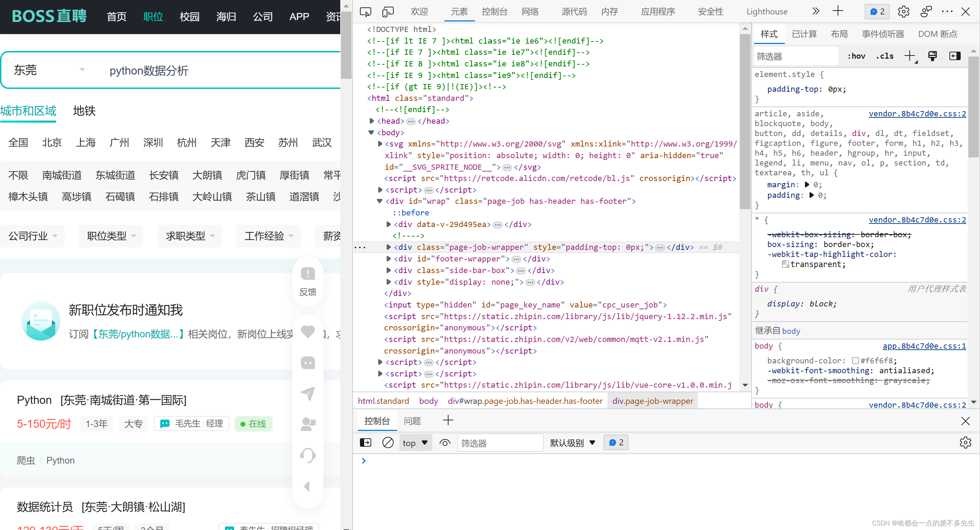Click the device toolbar icon in DevTools
980x530 pixels.
[x=388, y=11]
